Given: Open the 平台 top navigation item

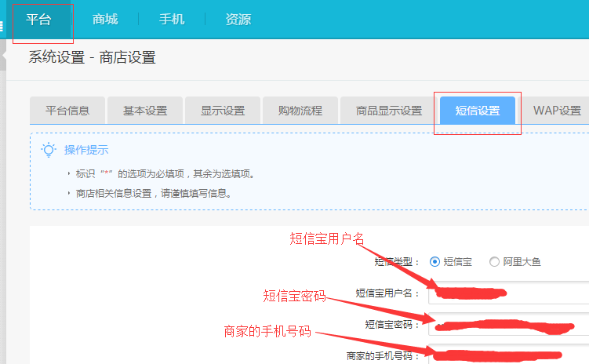Looking at the screenshot, I should click(x=38, y=20).
